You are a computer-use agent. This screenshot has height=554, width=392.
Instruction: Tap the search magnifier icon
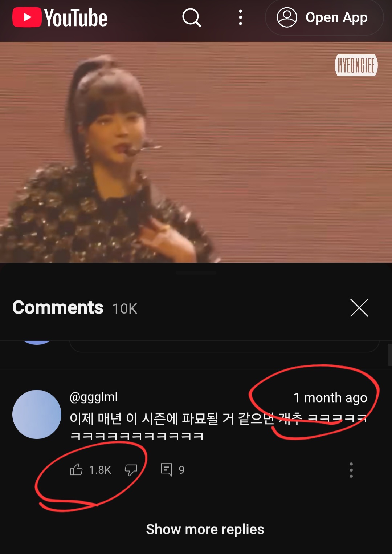click(192, 17)
